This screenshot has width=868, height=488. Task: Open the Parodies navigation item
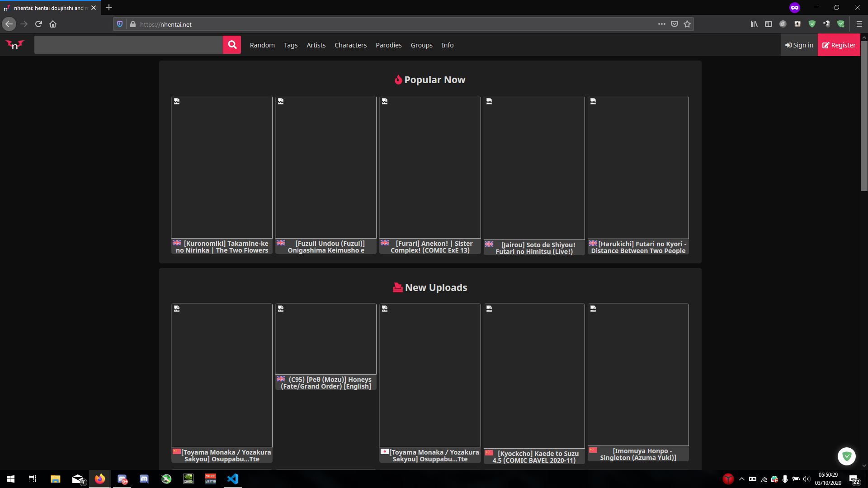click(388, 45)
